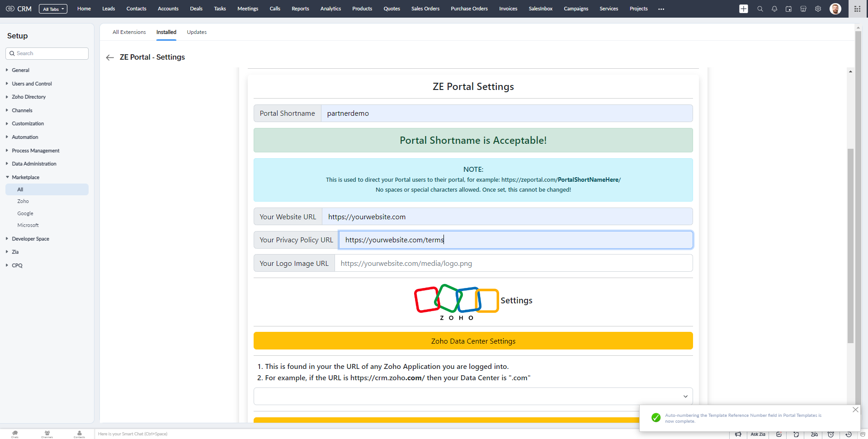The width and height of the screenshot is (868, 439).
Task: Open the Zoho apps grid icon
Action: [x=857, y=9]
